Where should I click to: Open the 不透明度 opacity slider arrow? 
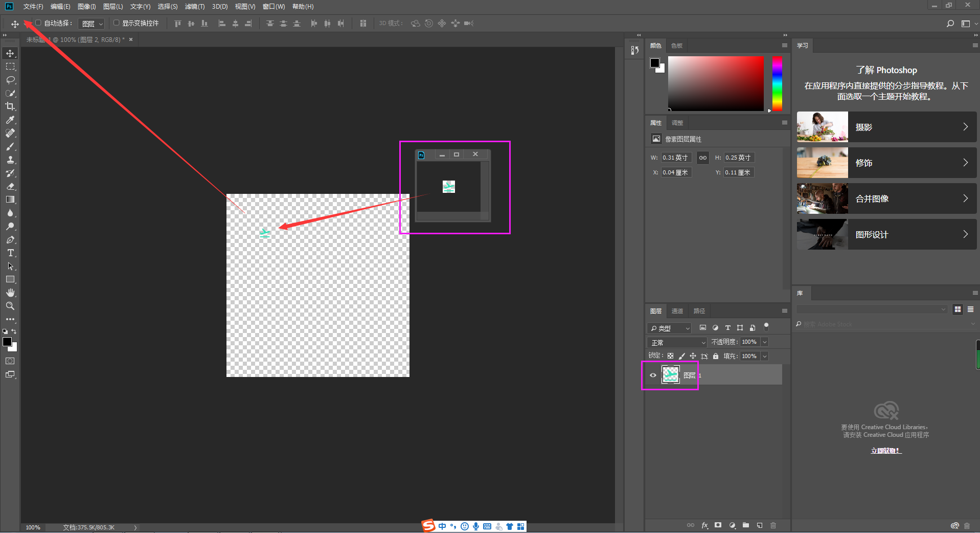765,342
